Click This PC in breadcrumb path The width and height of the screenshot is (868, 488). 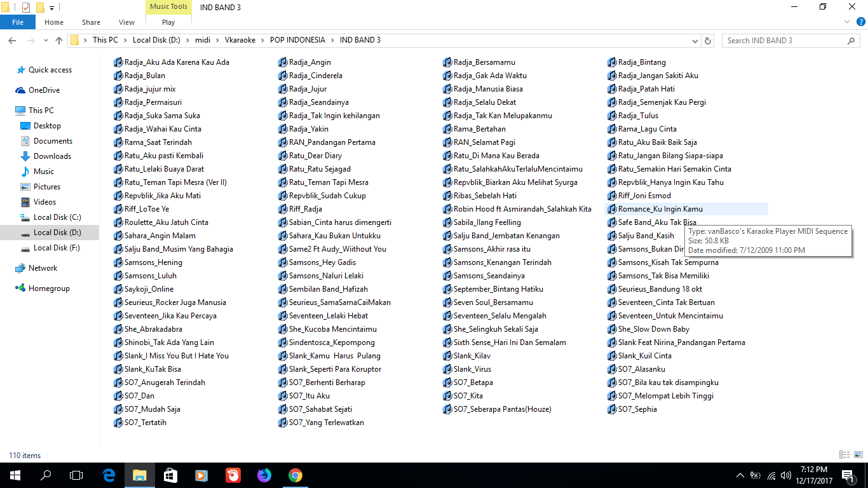click(x=105, y=40)
